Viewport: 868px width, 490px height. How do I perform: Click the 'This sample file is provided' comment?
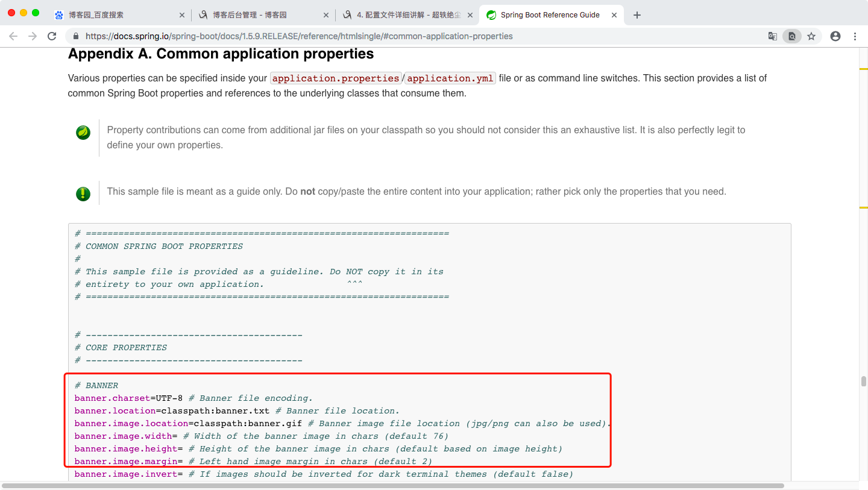[x=259, y=271]
